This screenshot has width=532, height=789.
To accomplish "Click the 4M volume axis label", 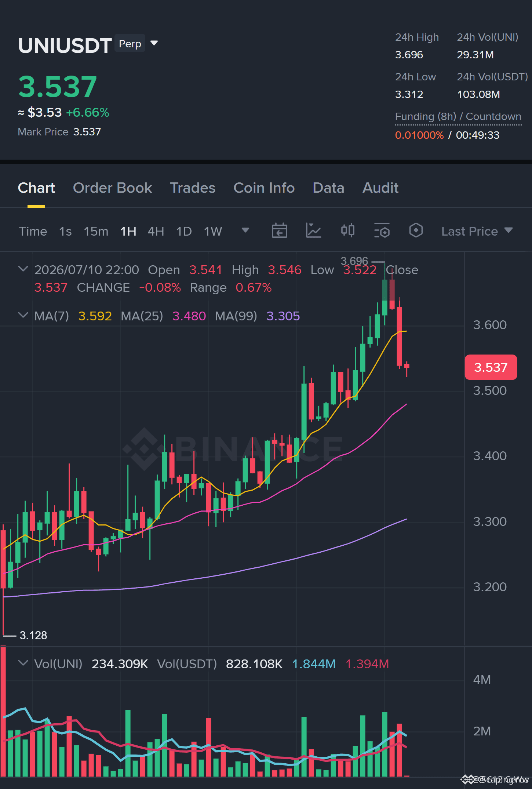I will pyautogui.click(x=482, y=680).
